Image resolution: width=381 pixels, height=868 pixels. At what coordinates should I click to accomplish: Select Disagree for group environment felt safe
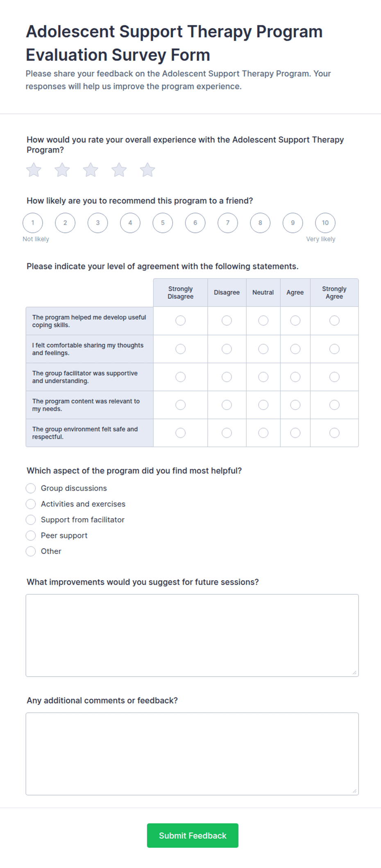[x=227, y=433]
